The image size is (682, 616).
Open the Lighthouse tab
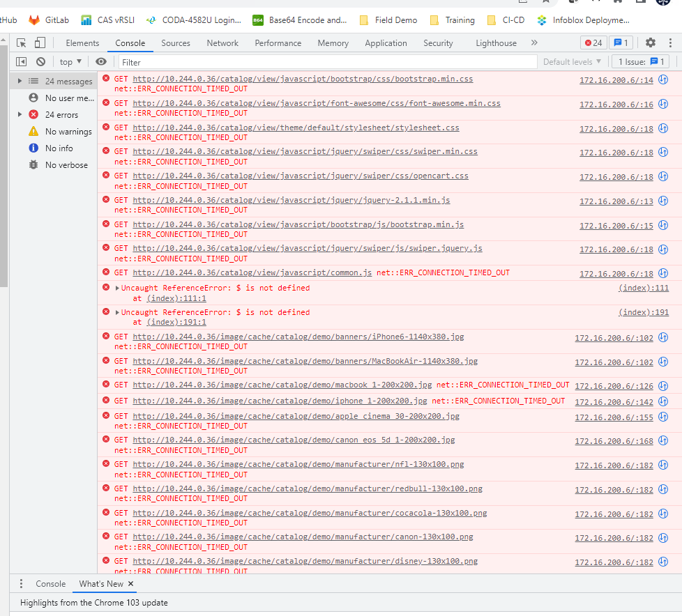tap(496, 43)
